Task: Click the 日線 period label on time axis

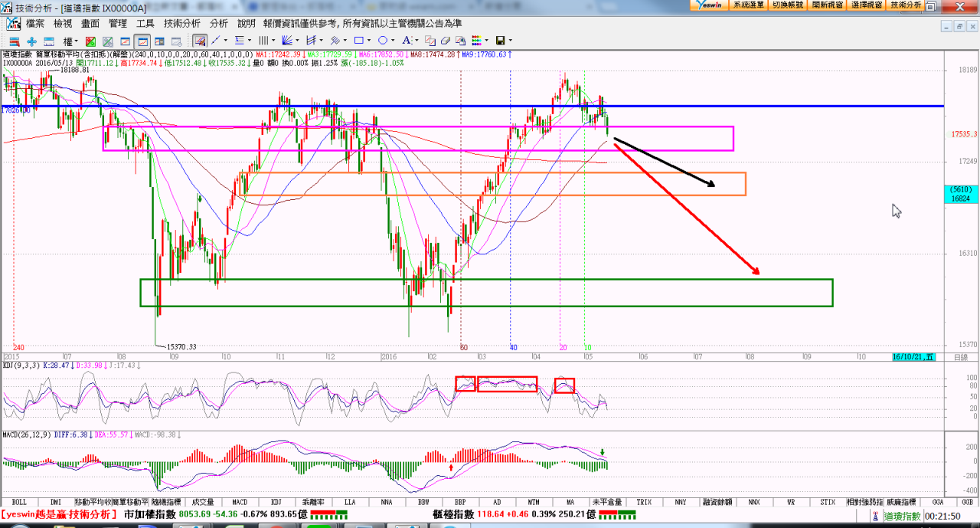Action: coord(960,357)
